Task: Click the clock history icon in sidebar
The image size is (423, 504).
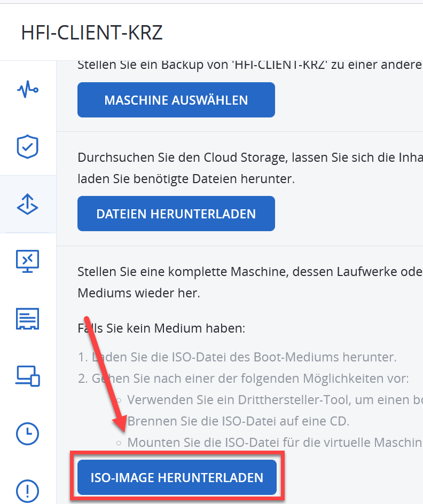Action: pos(28,434)
